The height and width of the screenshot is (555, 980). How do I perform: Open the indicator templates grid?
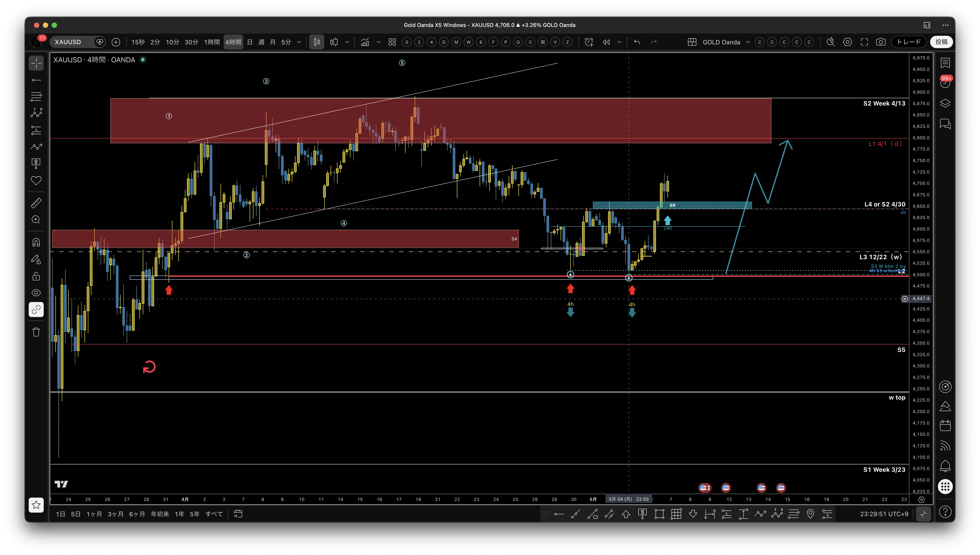click(x=392, y=42)
